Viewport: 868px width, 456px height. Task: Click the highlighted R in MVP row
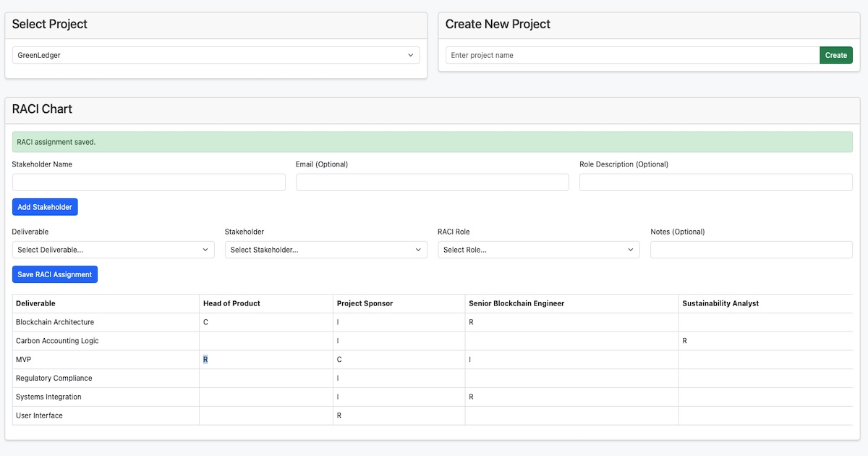pyautogui.click(x=206, y=360)
